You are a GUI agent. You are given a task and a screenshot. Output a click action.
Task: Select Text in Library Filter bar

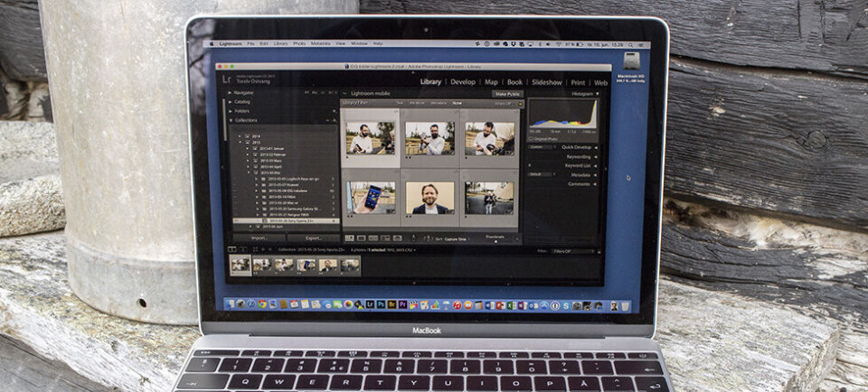(401, 103)
